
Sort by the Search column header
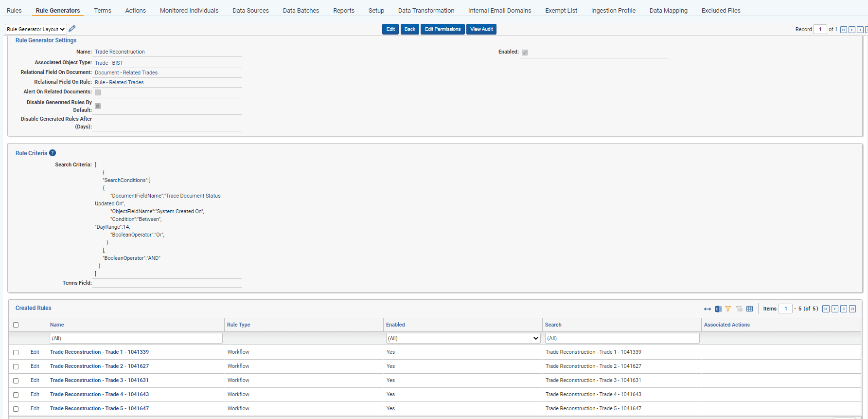[x=553, y=325]
